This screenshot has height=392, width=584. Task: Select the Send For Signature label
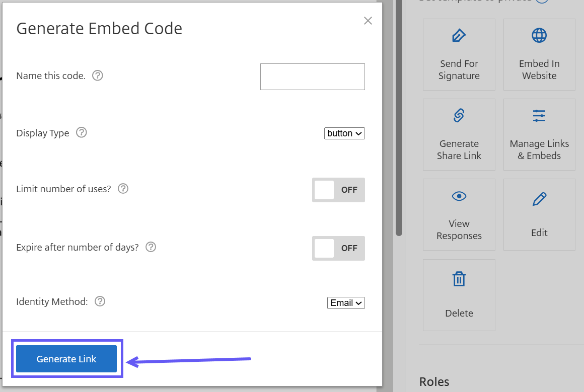tap(459, 69)
